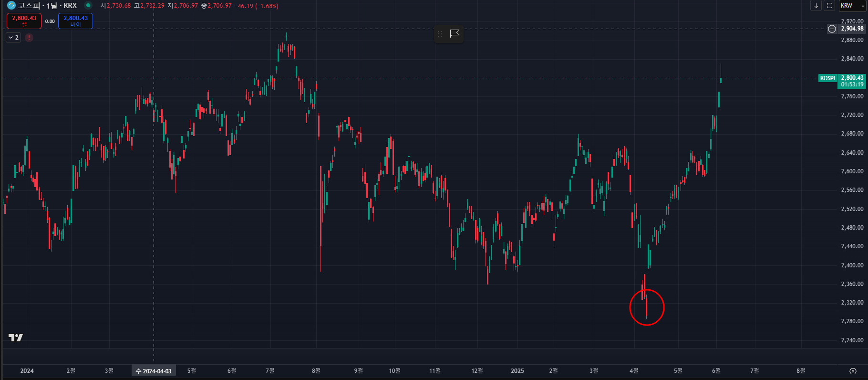Click the red 2,800.43 셀 sell button
Image resolution: width=868 pixels, height=380 pixels.
tap(24, 21)
